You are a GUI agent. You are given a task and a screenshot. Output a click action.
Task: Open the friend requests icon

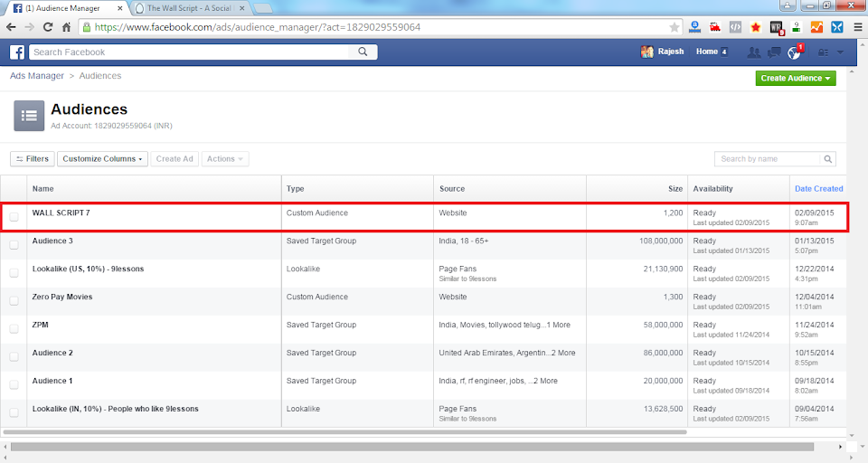click(x=753, y=52)
